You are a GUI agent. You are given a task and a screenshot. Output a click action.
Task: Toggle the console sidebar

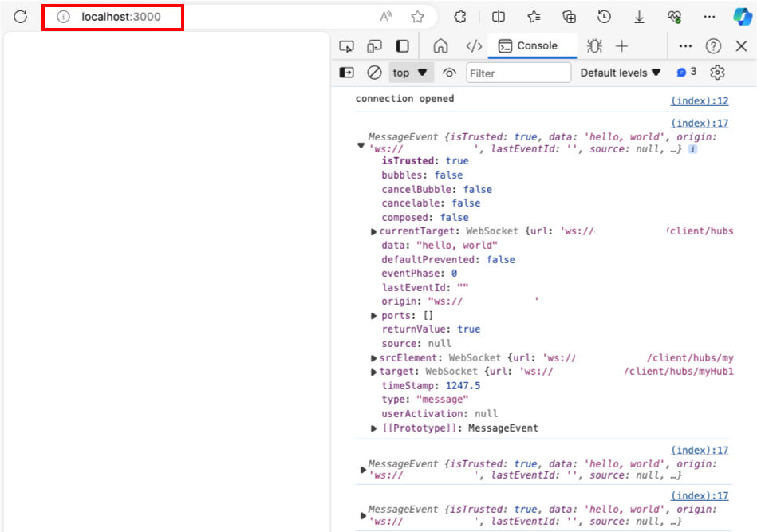point(345,72)
